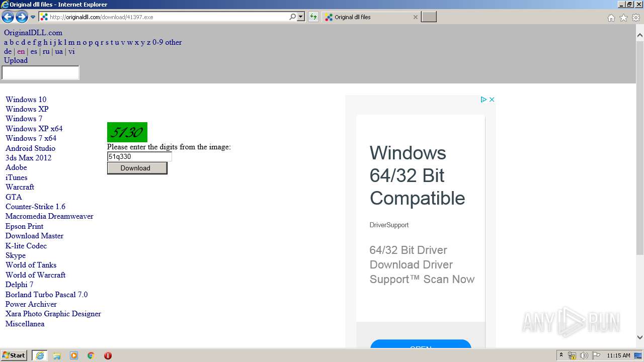Open the 3ds Max 2012 category
The image size is (644, 362).
click(28, 158)
